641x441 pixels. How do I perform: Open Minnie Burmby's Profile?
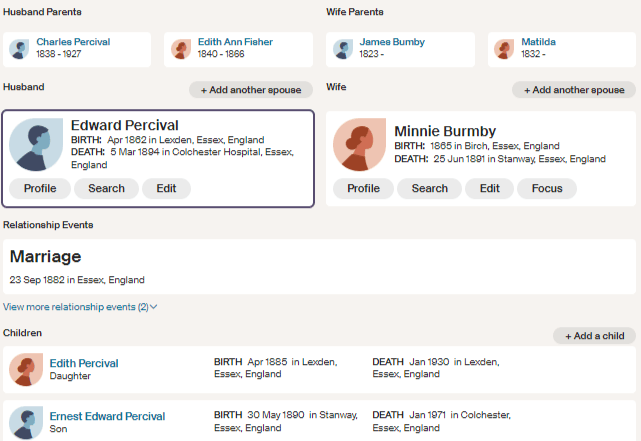tap(363, 188)
